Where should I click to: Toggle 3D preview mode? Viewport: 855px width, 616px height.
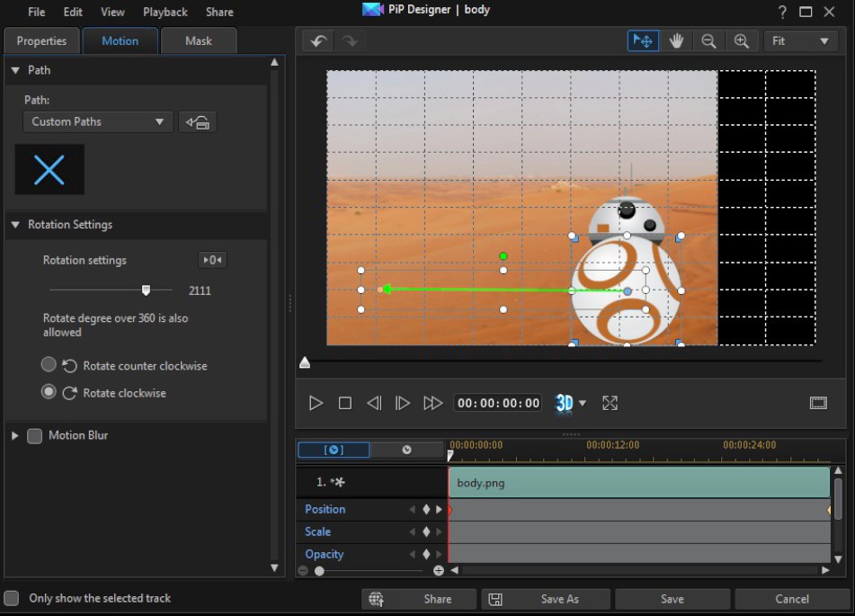565,403
